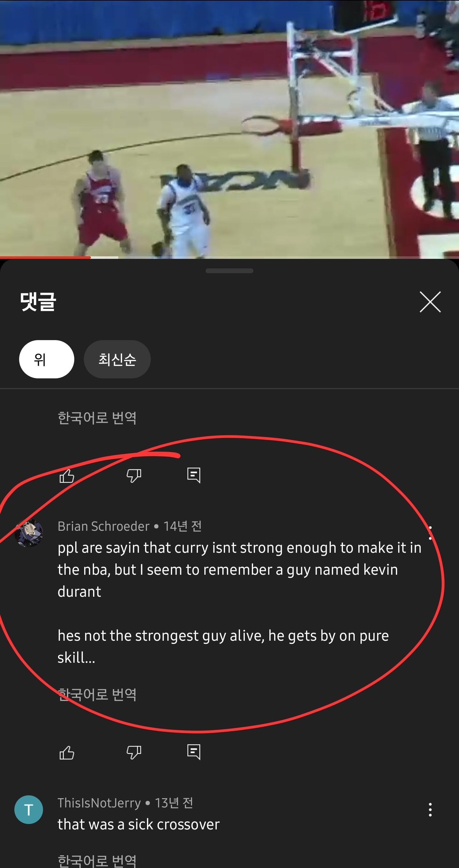Select the 위 (top) comments sort chip
459x868 pixels.
47,359
